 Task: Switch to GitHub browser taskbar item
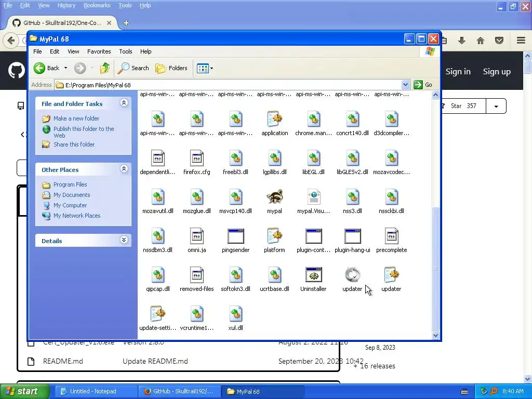coord(180,392)
